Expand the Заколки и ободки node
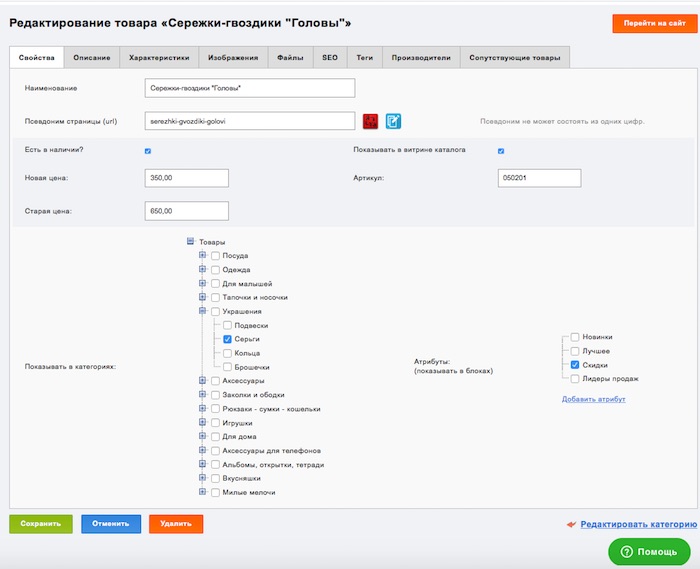 point(202,394)
